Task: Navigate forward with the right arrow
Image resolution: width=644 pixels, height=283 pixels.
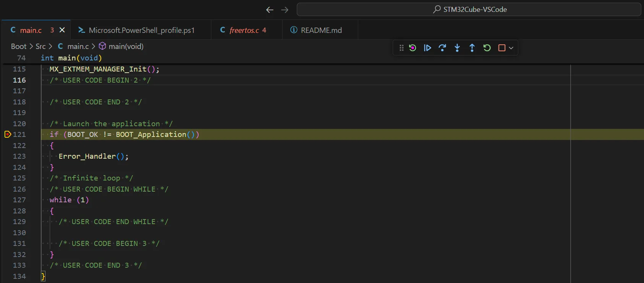Action: 285,10
